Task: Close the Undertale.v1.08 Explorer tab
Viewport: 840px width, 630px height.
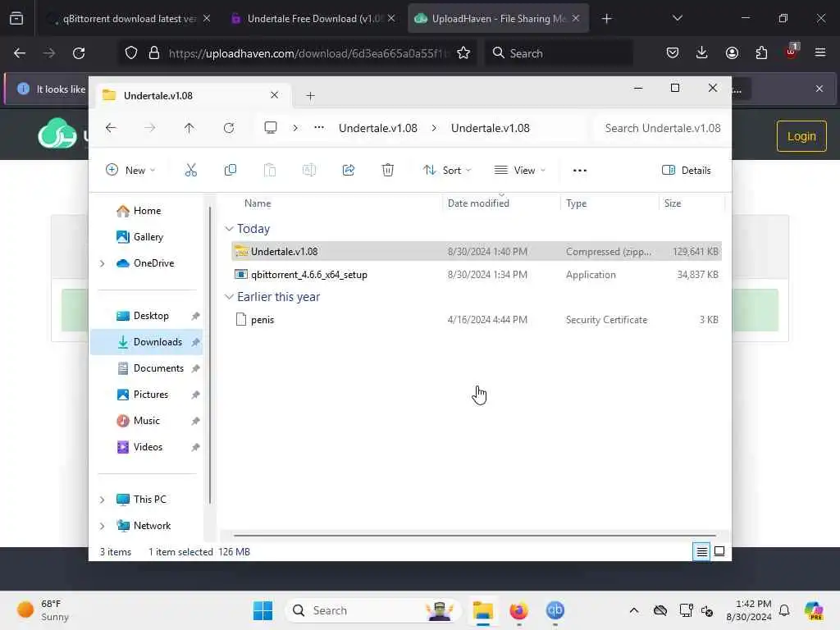Action: tap(274, 95)
